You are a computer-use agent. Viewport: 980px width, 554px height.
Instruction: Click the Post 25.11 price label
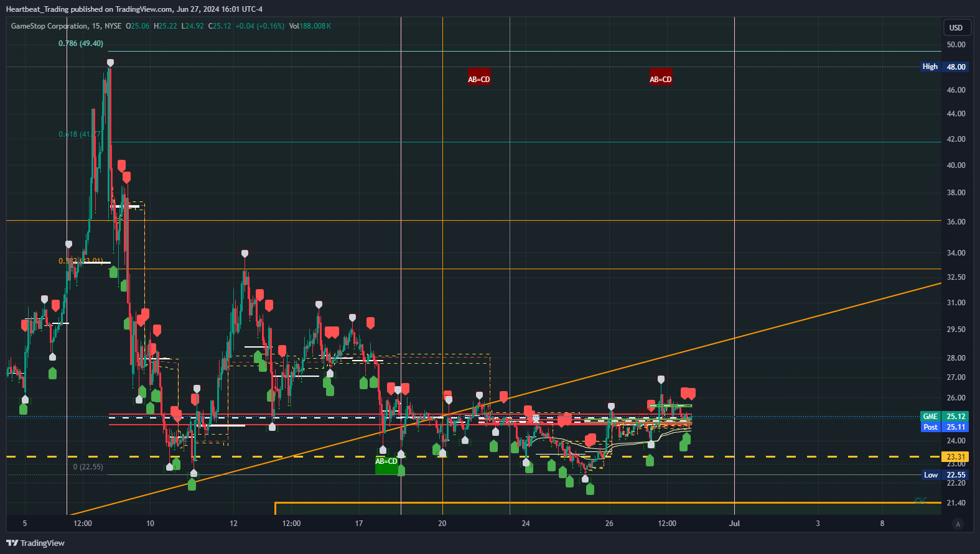[944, 427]
